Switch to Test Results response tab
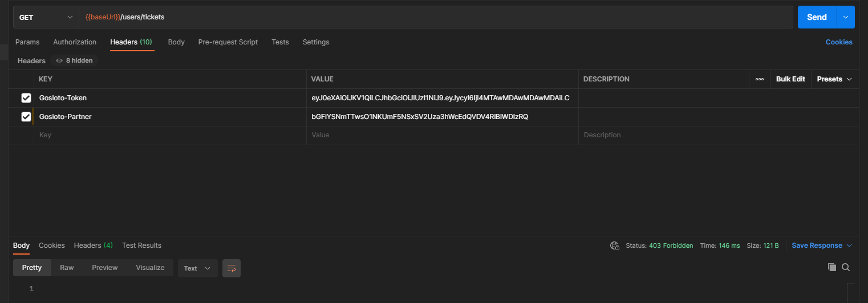868x303 pixels. pyautogui.click(x=141, y=245)
